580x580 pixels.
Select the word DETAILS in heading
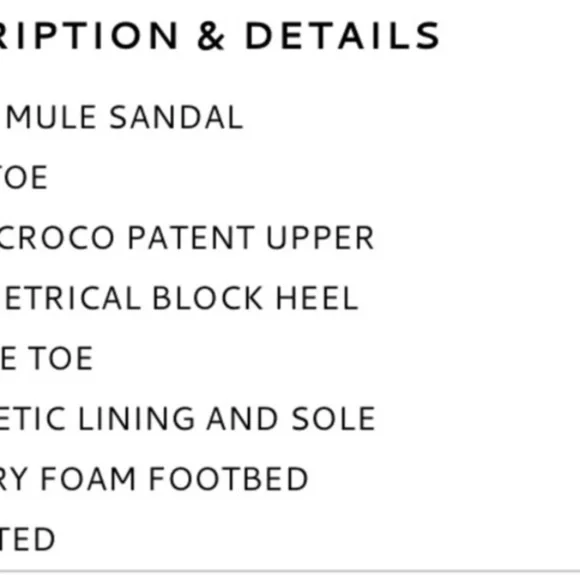coord(343,36)
